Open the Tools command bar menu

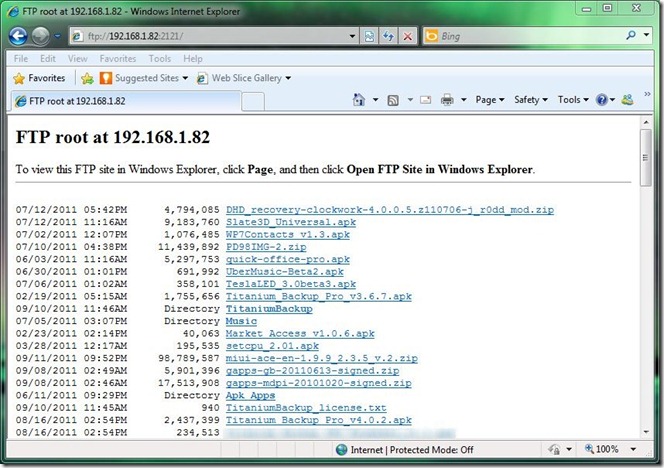pyautogui.click(x=573, y=100)
